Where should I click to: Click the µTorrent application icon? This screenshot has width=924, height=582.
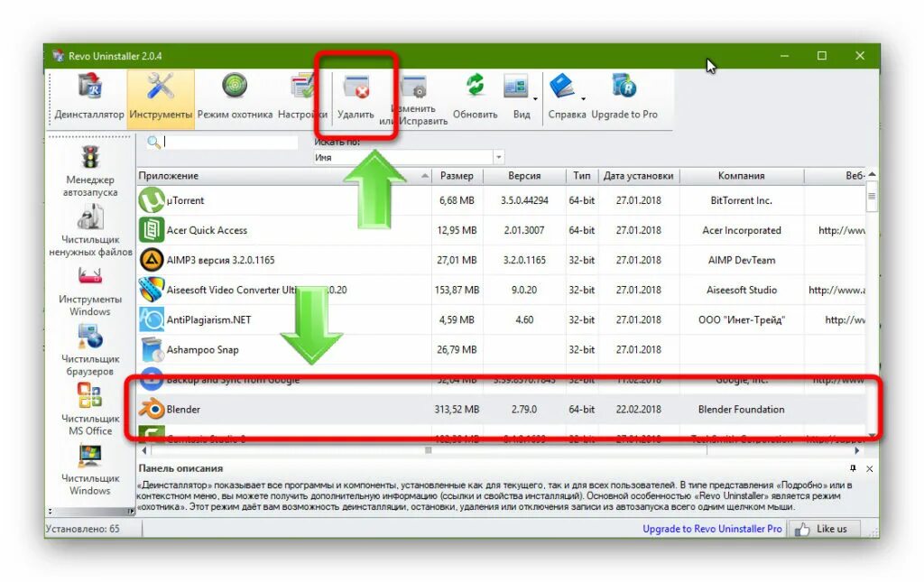pyautogui.click(x=152, y=200)
